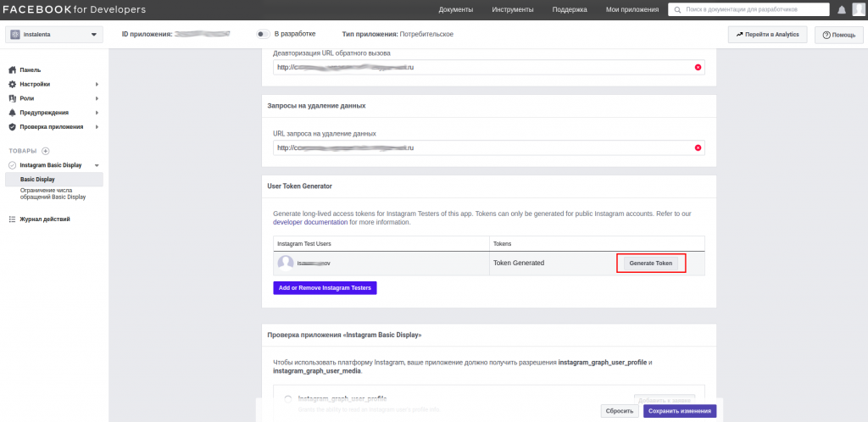Open Мои приложения menu
The image size is (868, 422).
tap(632, 10)
